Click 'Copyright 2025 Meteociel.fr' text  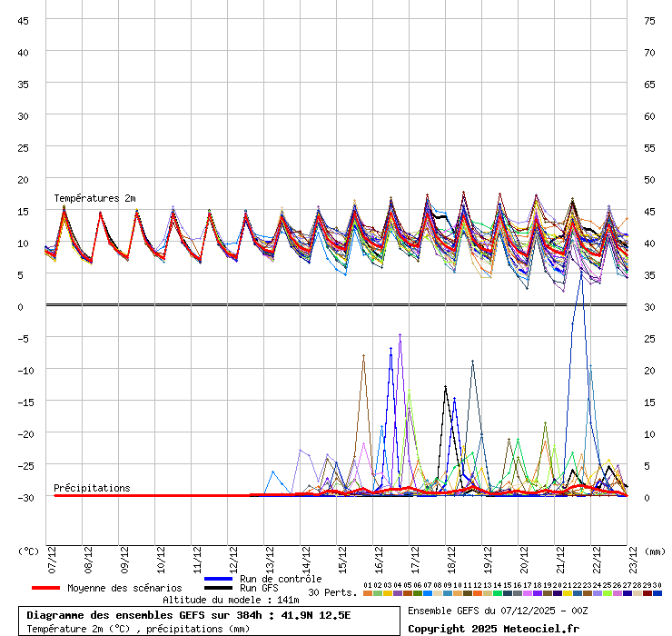point(493,628)
